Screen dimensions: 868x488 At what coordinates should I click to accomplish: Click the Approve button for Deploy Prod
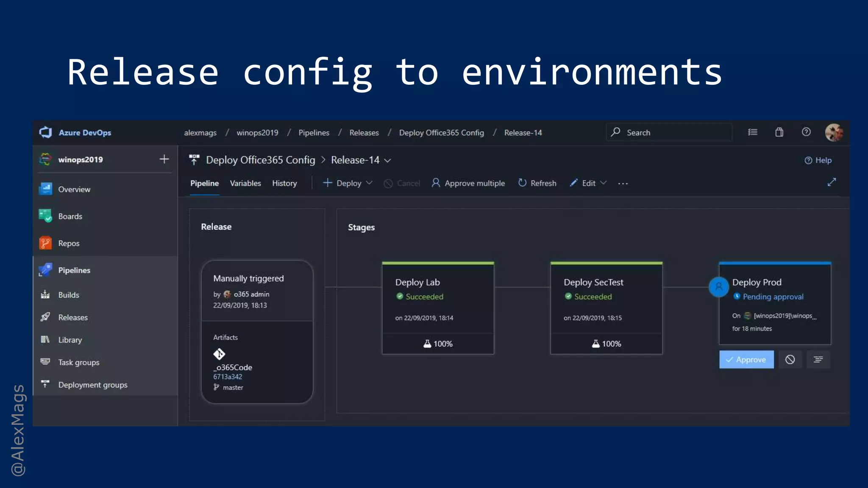point(746,360)
